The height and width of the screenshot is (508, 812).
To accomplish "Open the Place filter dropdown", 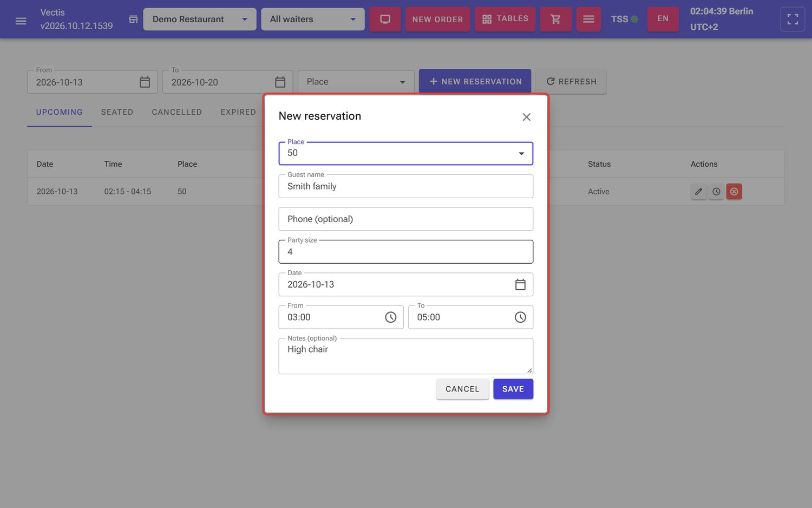I will [356, 82].
